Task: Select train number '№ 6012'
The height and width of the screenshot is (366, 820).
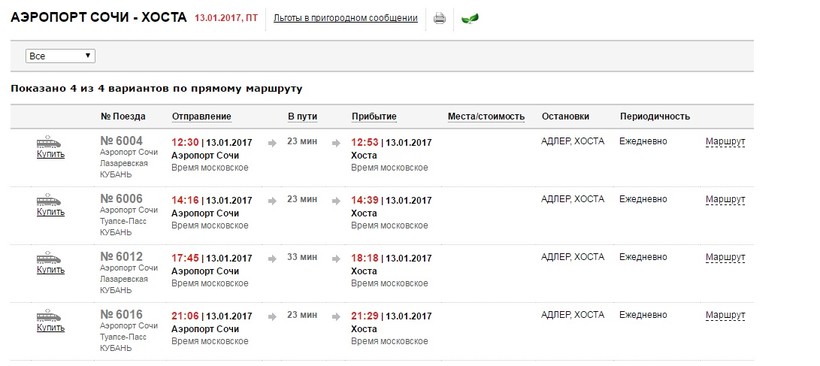Action: click(x=121, y=257)
